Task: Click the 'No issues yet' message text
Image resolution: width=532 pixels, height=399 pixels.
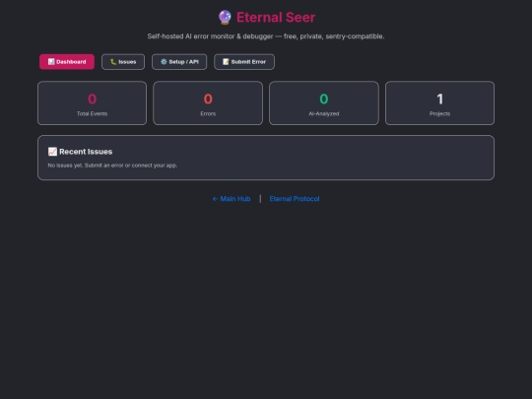Action: click(x=112, y=166)
